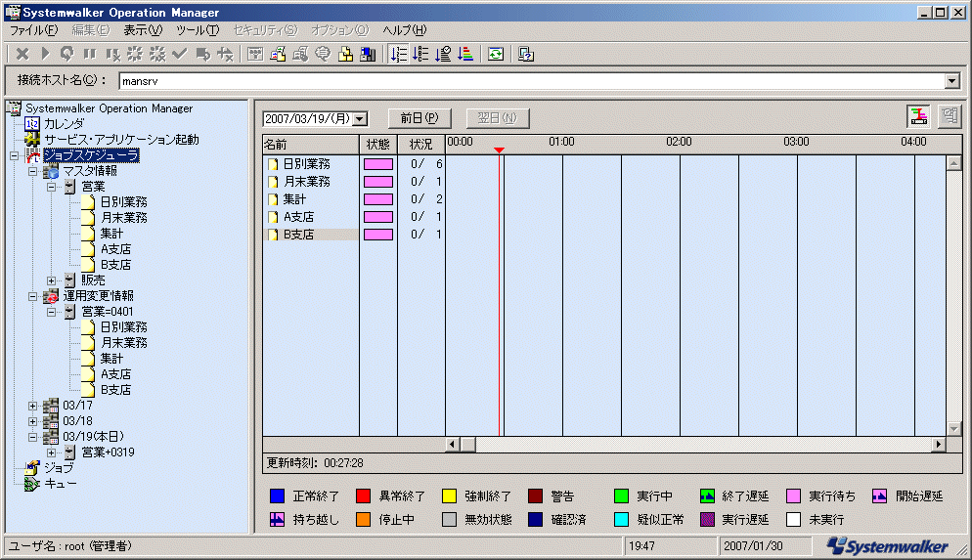Select the sort by schedule time icon
Viewport: 972px width, 560px height.
[x=443, y=55]
